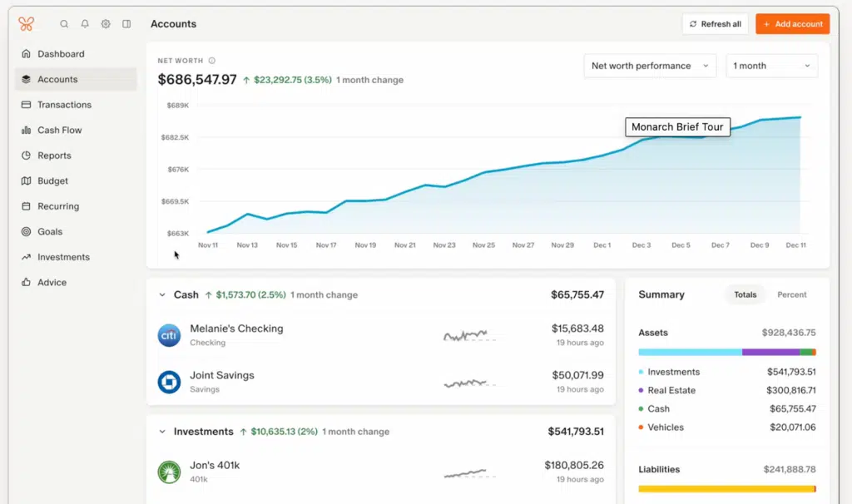The width and height of the screenshot is (852, 504).
Task: Click Melanie's Checking Citi bank logo
Action: (x=169, y=335)
